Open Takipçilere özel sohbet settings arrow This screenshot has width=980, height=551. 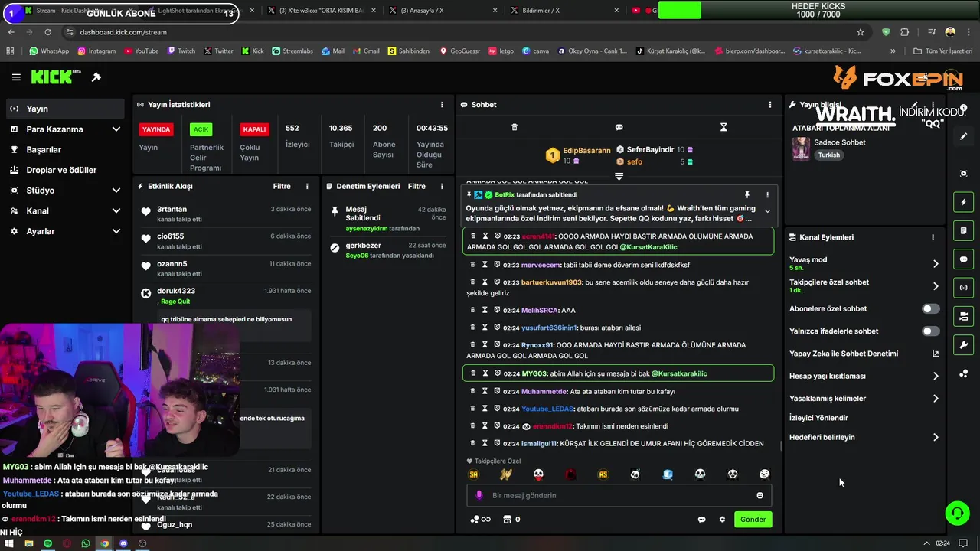click(936, 286)
